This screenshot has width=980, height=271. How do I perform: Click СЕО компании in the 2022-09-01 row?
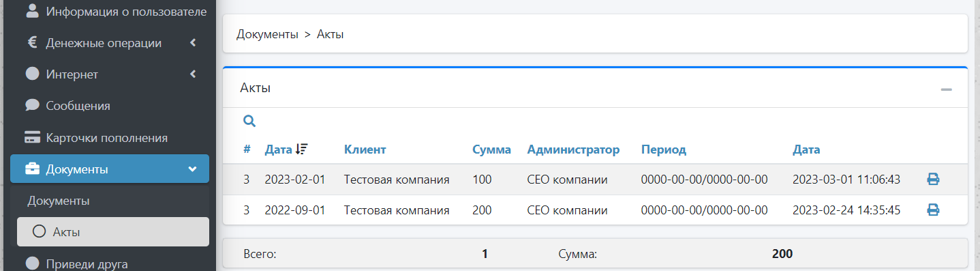pos(567,210)
